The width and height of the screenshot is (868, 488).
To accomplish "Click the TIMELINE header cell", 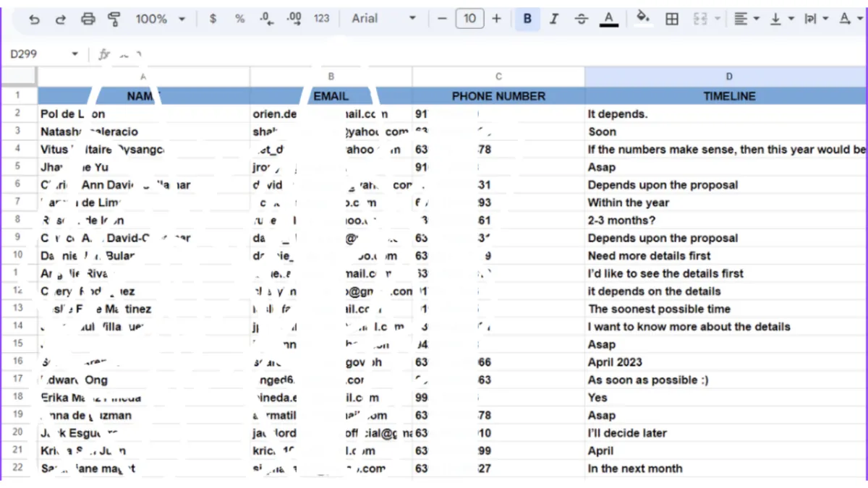I will (x=726, y=95).
